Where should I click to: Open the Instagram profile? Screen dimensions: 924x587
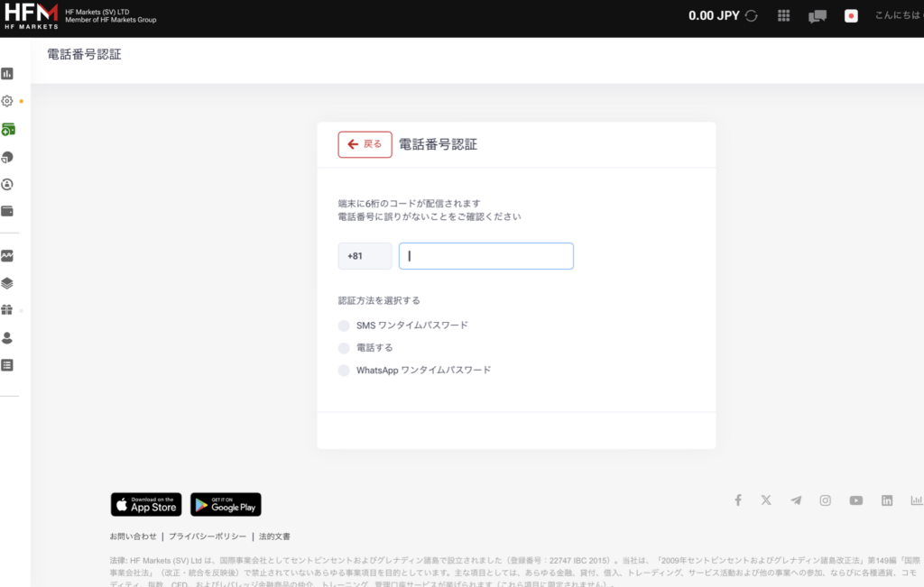point(825,500)
